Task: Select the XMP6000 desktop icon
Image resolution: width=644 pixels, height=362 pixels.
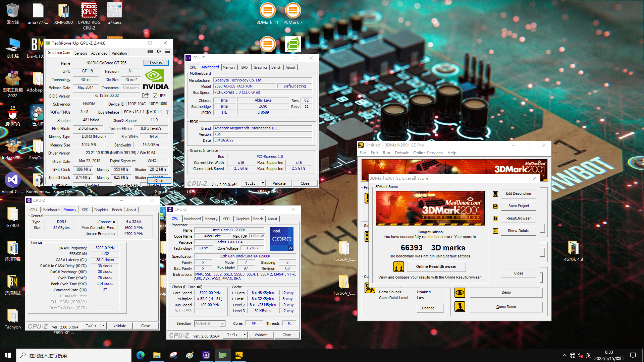Action: (x=63, y=14)
